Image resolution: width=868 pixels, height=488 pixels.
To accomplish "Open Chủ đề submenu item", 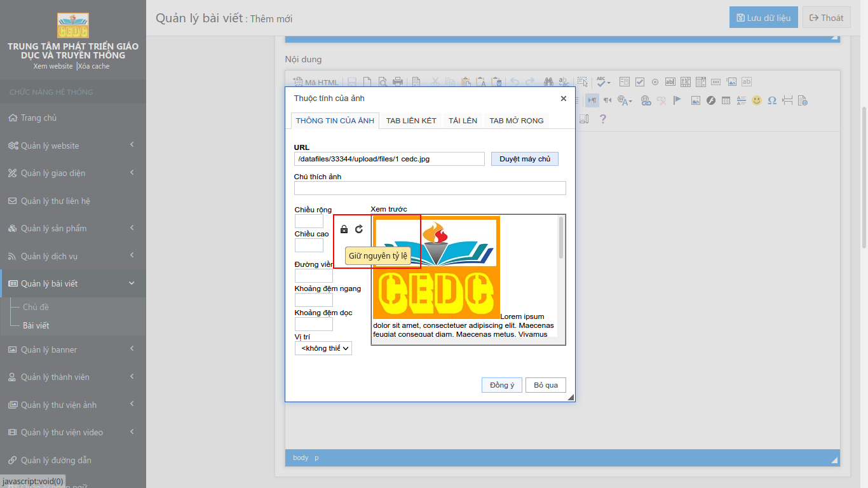I will (x=36, y=307).
